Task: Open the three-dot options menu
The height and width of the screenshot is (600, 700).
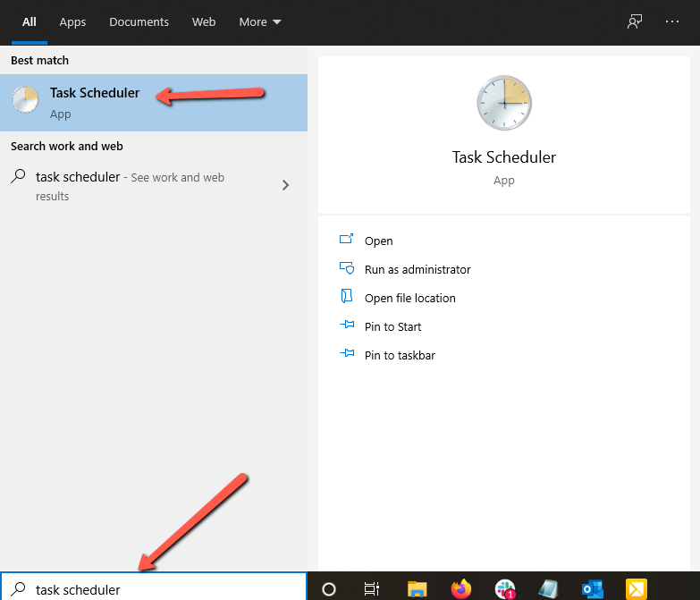Action: coord(672,21)
